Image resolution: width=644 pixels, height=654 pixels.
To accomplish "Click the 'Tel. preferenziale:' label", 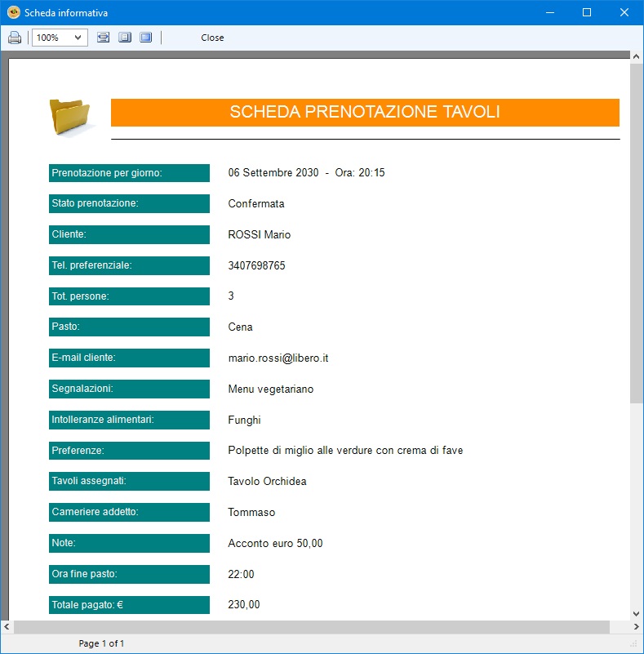I will (129, 265).
